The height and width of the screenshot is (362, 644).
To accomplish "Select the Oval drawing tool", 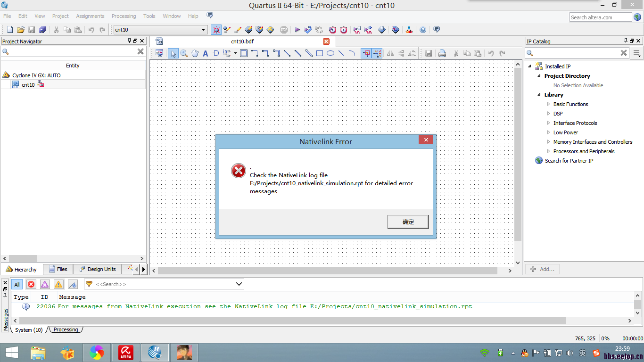I will (330, 53).
